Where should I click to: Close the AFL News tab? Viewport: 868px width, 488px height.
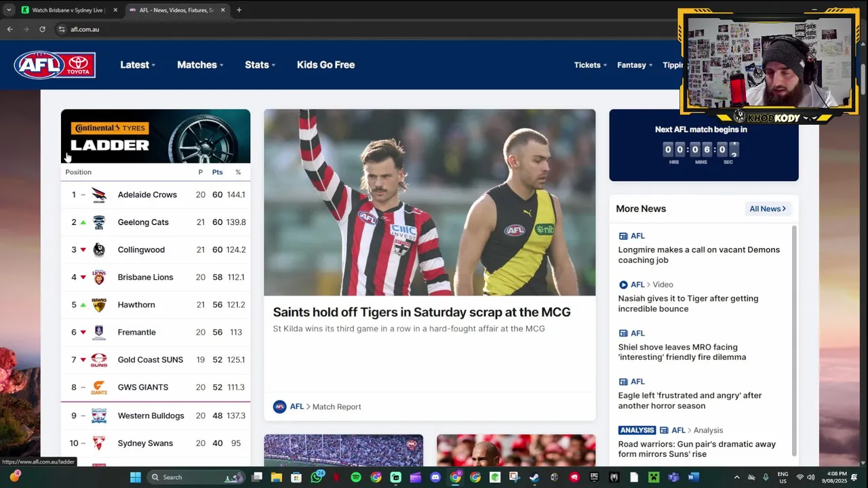(x=222, y=10)
